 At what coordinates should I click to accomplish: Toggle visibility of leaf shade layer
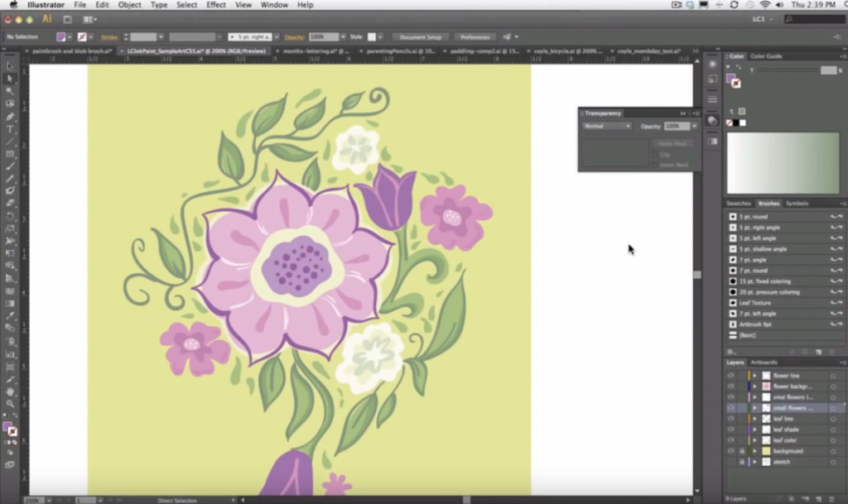point(730,430)
